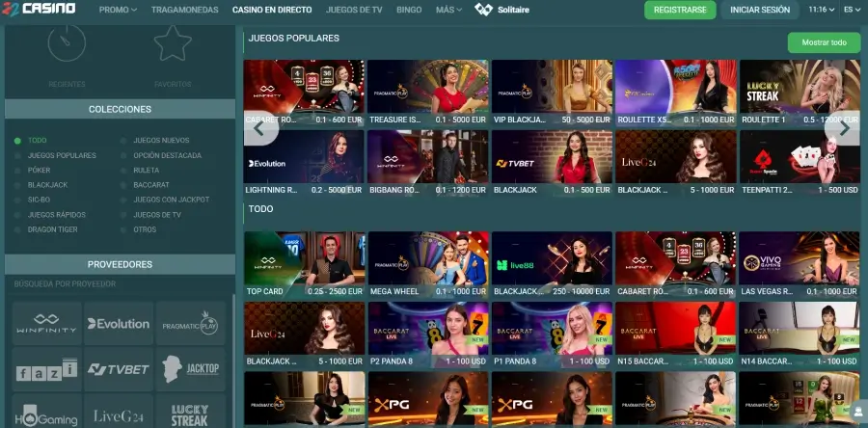Screen dimensions: 868x428
Task: Filter by Pragmatic Play provider logo
Action: (190, 324)
